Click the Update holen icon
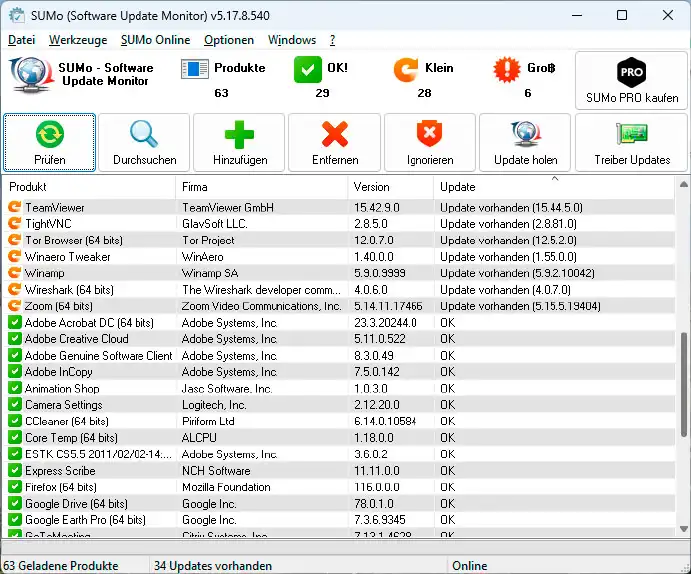This screenshot has width=691, height=574. [x=525, y=135]
